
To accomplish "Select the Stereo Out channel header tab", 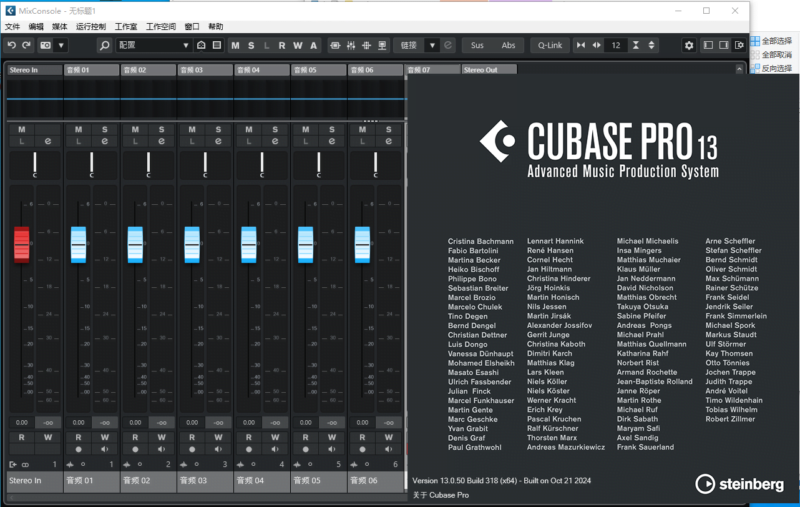I will click(489, 70).
